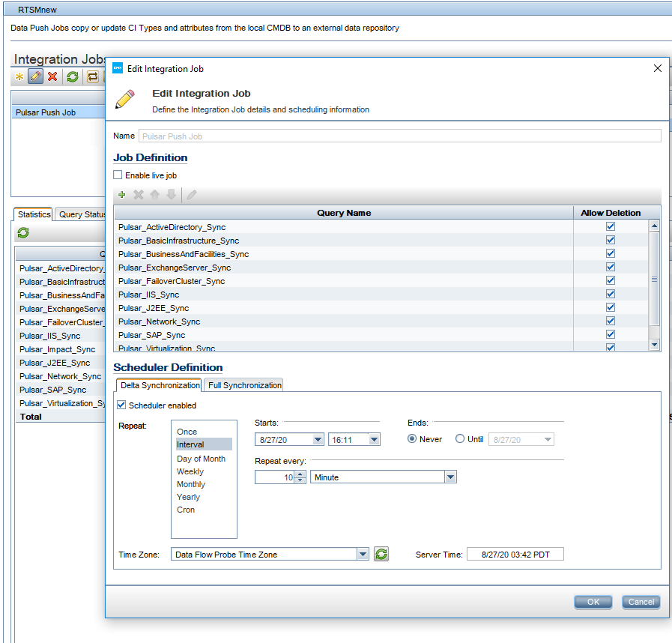Refresh the Statistics panel
Viewport: 672px width, 643px height.
tap(22, 233)
